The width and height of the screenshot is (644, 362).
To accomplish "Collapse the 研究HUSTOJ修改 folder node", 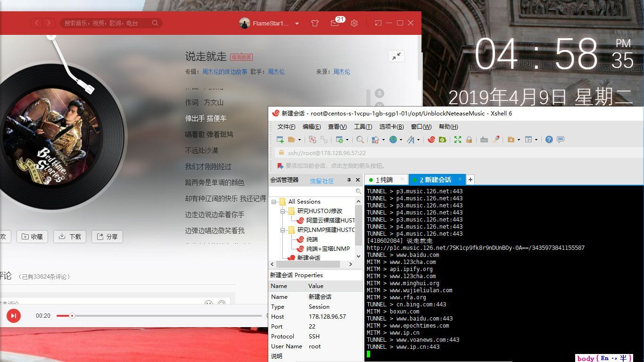I will tap(283, 211).
